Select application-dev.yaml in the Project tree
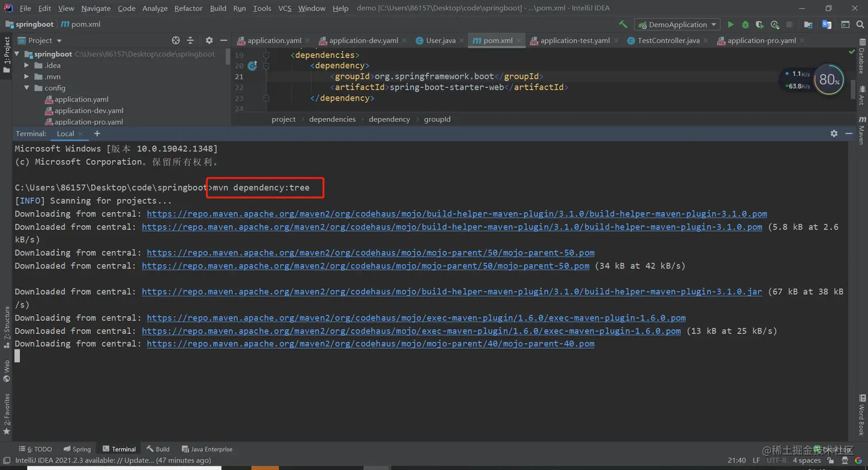 tap(88, 111)
